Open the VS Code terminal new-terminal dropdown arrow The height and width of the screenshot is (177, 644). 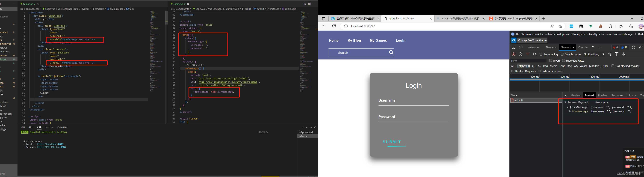click(x=307, y=127)
